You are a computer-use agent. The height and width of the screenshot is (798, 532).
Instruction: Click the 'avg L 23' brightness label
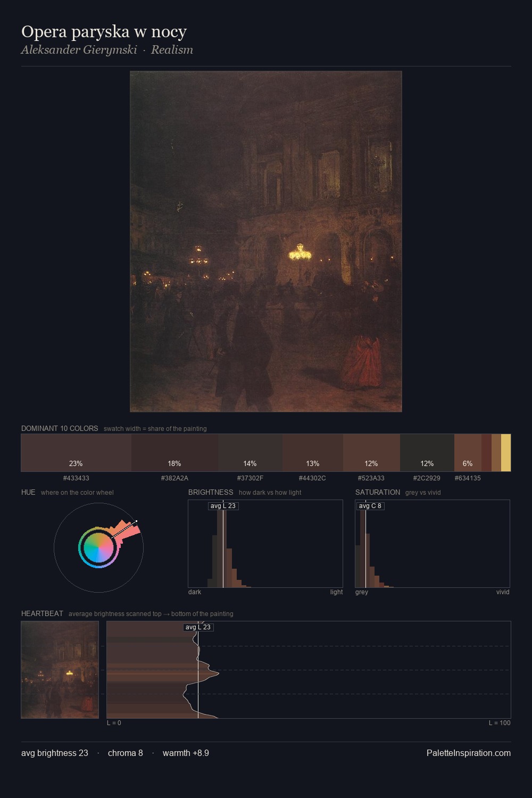223,506
